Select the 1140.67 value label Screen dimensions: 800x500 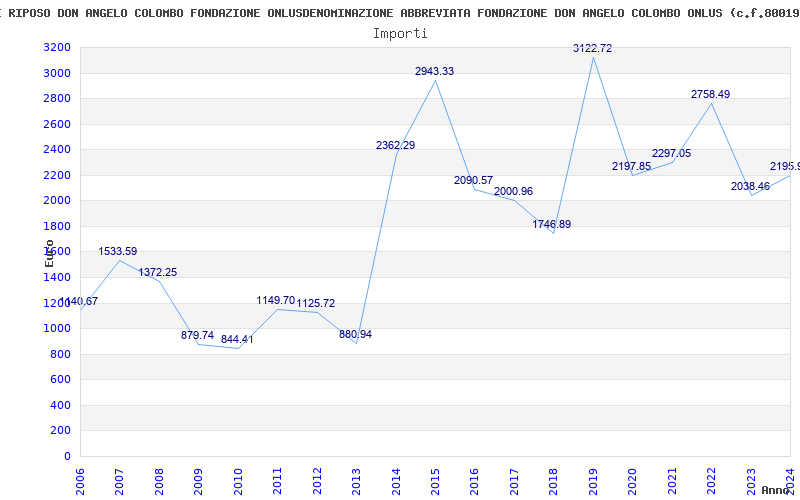[79, 302]
